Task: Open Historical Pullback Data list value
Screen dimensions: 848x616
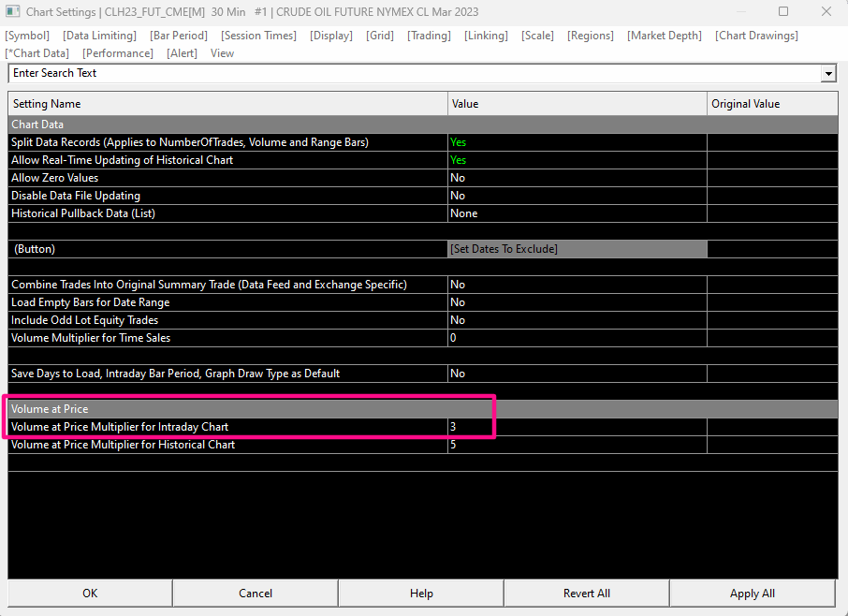Action: 578,213
